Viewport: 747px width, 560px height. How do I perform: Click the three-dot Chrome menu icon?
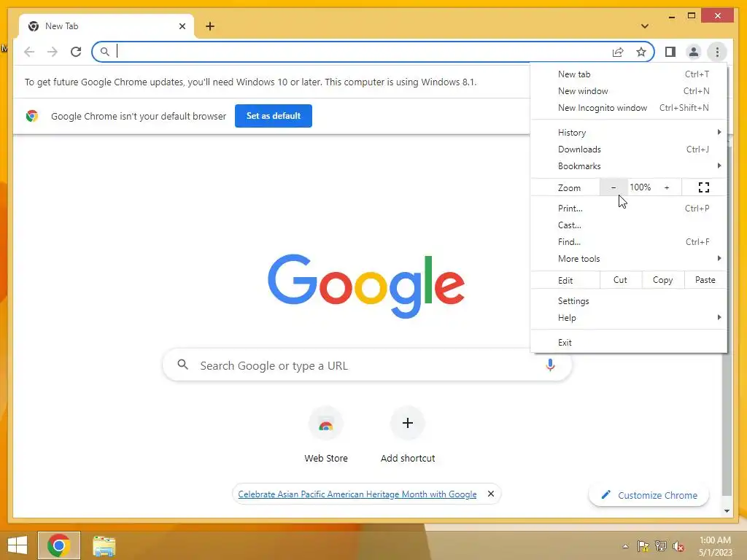coord(717,52)
